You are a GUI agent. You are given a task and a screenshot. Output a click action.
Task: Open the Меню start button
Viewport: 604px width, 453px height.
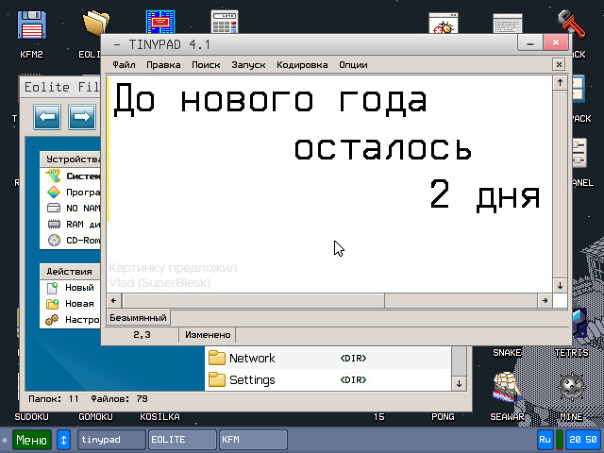click(x=32, y=440)
